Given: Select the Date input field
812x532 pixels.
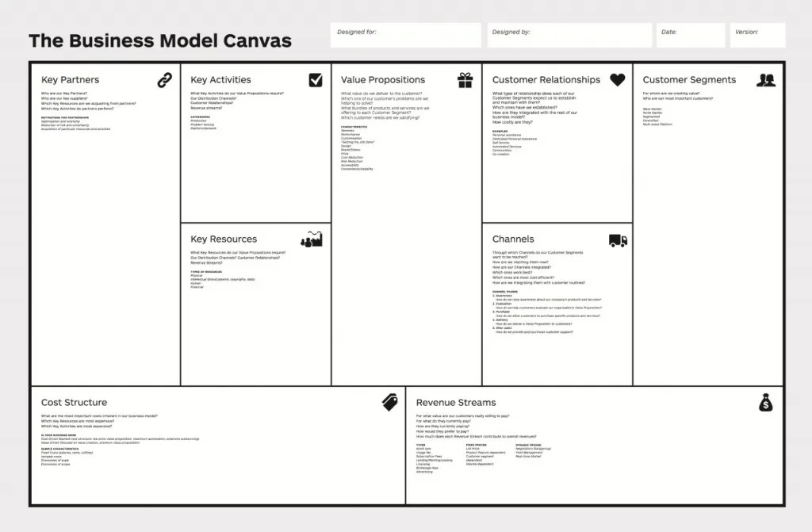Looking at the screenshot, I should (x=689, y=35).
